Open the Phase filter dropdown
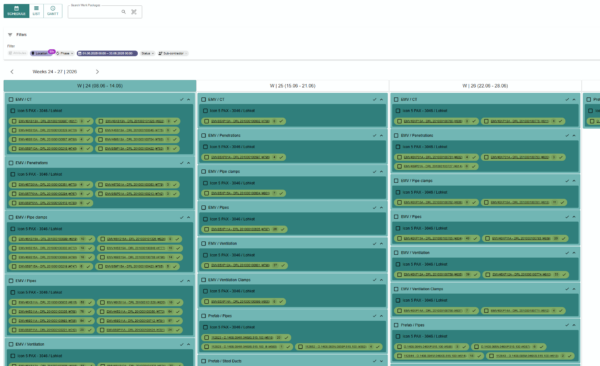This screenshot has width=600, height=366. pos(65,53)
